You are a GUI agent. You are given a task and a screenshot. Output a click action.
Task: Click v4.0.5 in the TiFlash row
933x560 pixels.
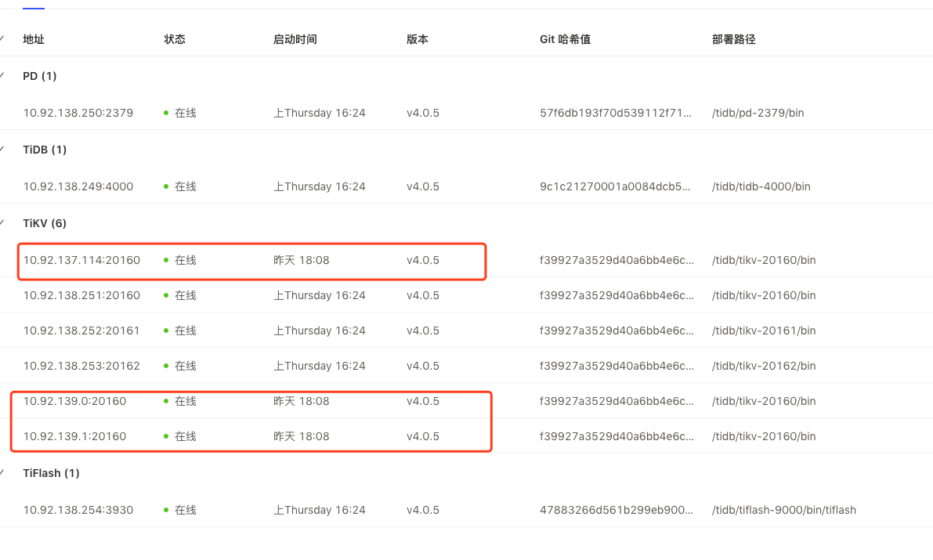pyautogui.click(x=423, y=510)
